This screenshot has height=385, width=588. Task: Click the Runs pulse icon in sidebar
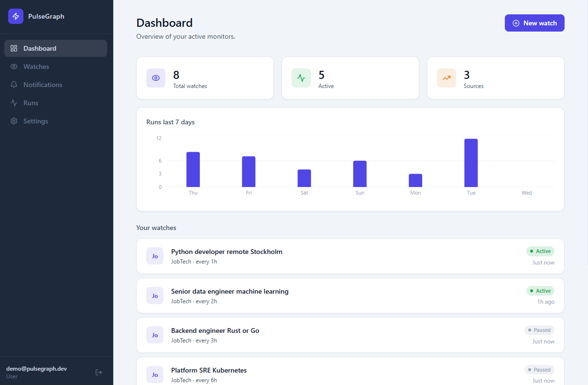point(14,103)
